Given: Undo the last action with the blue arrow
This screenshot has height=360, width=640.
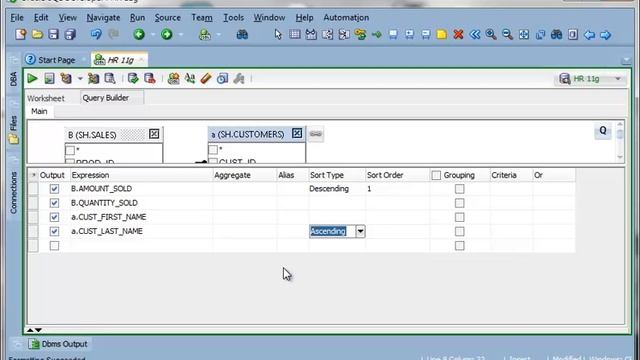Looking at the screenshot, I should point(96,34).
